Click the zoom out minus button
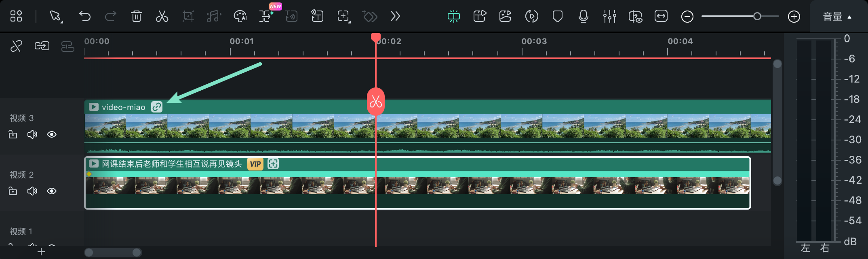Screen dimensions: 868x259 (x=687, y=17)
